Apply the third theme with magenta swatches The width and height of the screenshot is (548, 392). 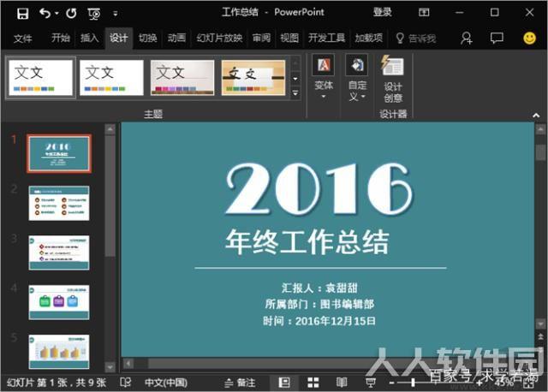(182, 78)
